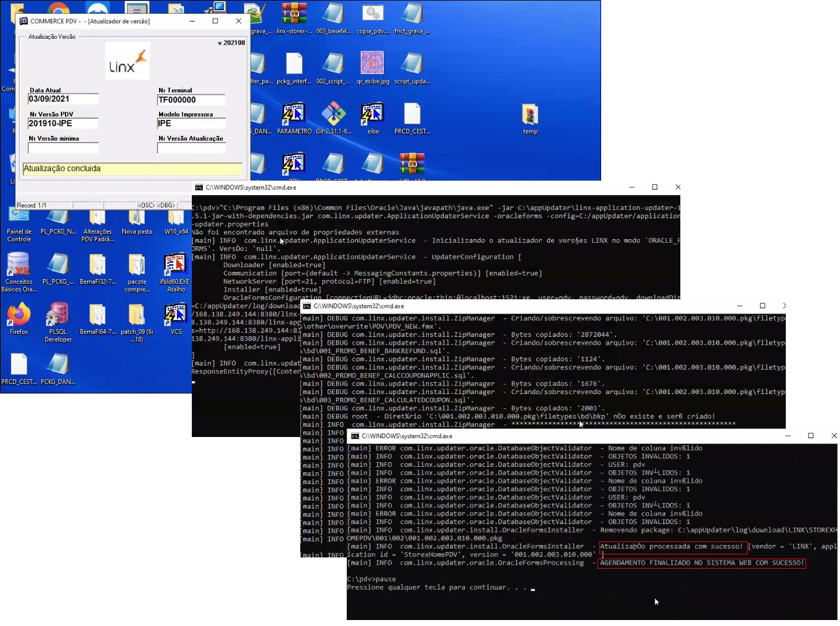Click the Nr Terminal field
Image resolution: width=840 pixels, height=626 pixels.
[191, 100]
